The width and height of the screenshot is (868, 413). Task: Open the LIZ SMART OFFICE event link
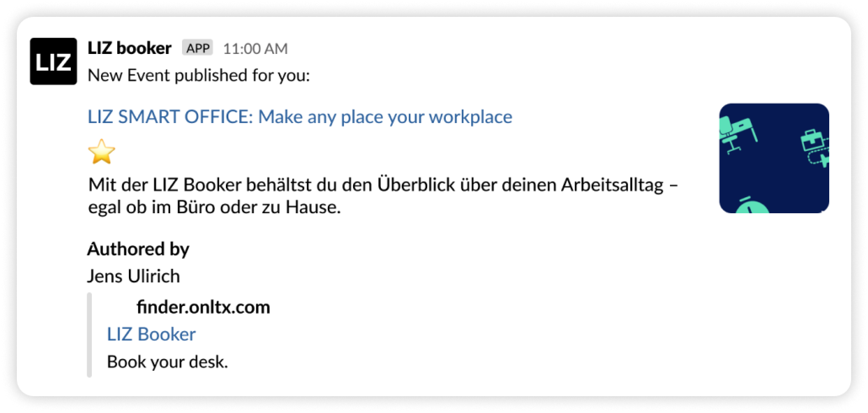point(300,117)
